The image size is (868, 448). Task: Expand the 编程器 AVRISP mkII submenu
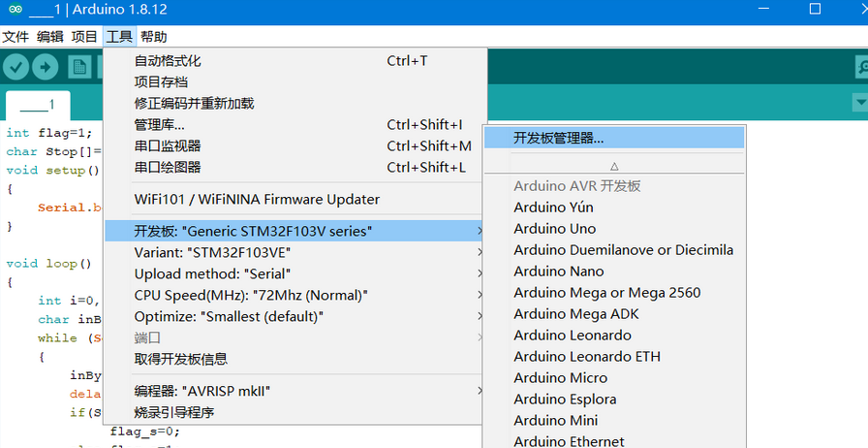pos(295,391)
